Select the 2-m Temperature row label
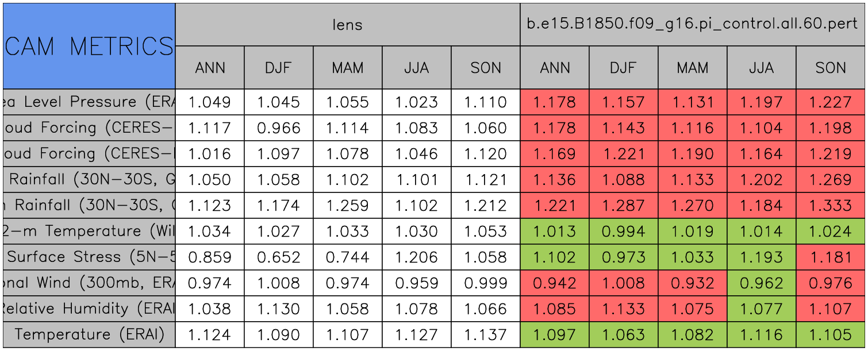Screen dimensions: 868x351 coord(89,232)
